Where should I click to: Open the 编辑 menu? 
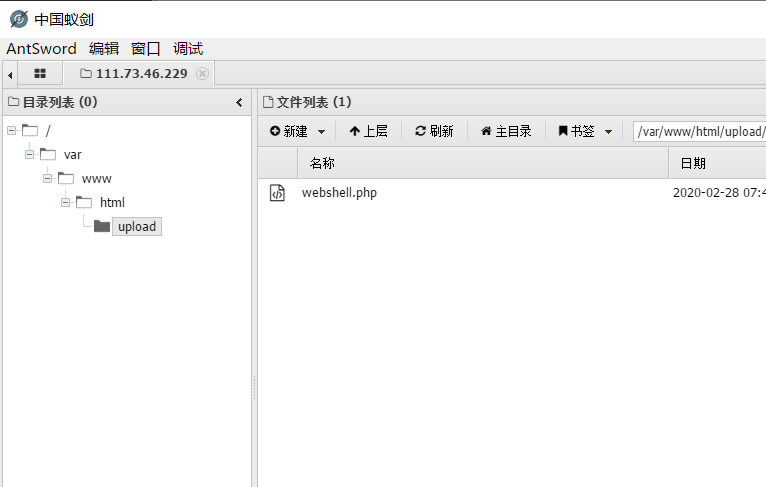tap(104, 49)
